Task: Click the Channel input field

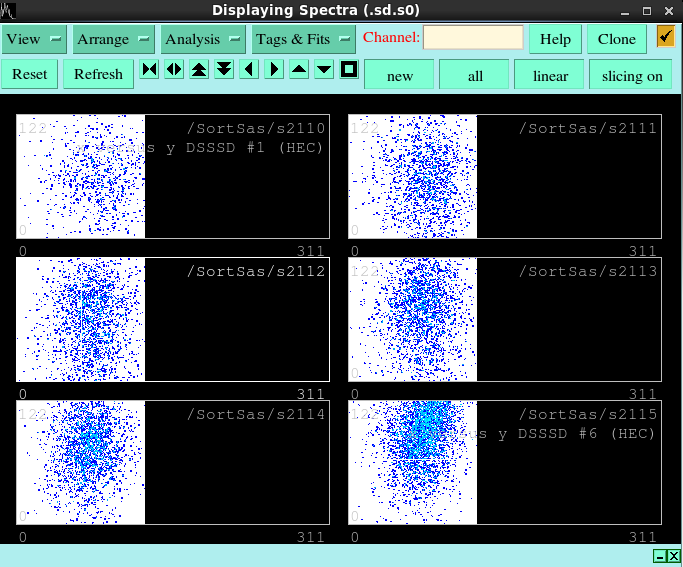Action: [473, 37]
